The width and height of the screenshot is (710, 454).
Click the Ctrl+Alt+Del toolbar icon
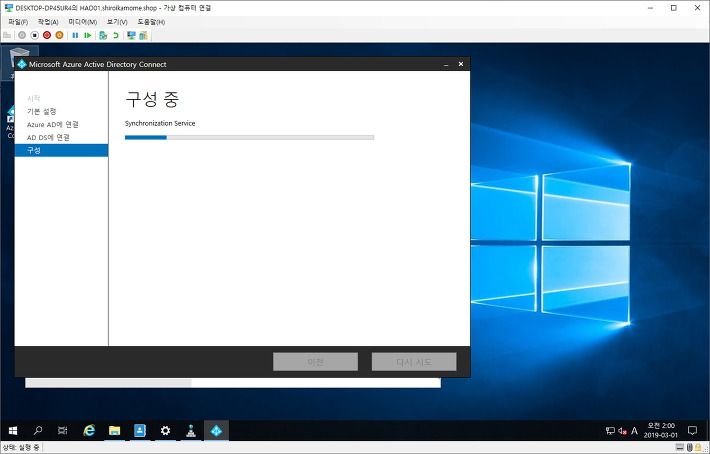click(x=7, y=35)
